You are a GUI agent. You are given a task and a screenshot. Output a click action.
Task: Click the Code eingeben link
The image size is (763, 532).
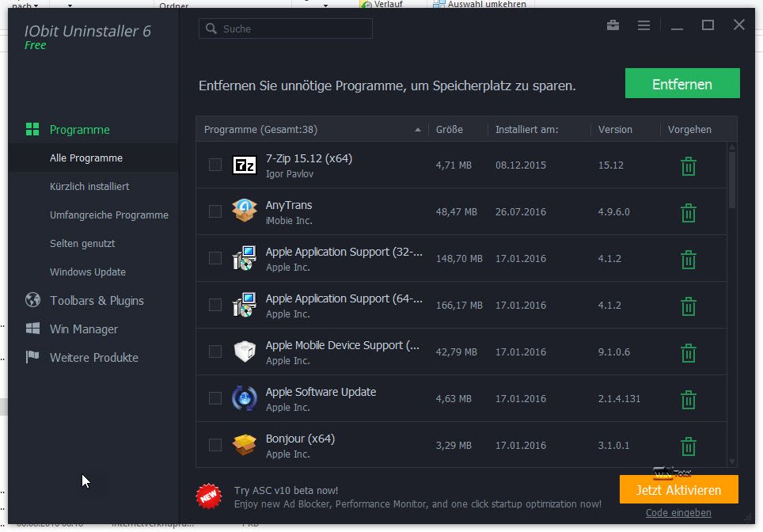(x=678, y=512)
